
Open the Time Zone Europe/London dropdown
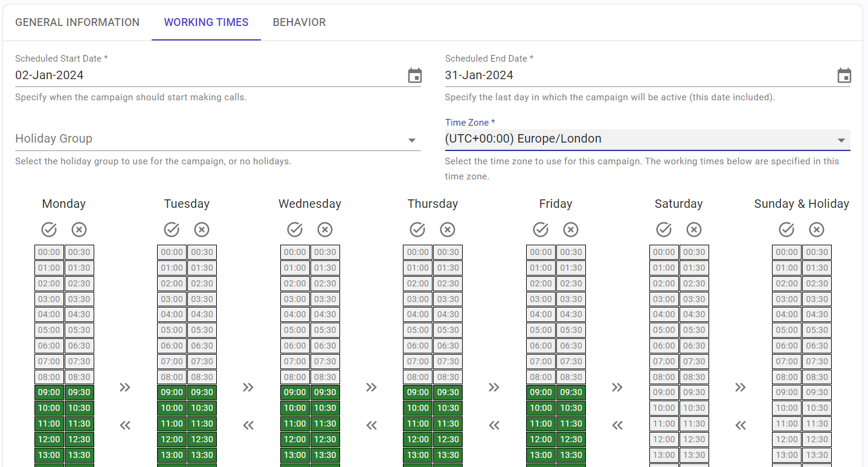pyautogui.click(x=648, y=139)
